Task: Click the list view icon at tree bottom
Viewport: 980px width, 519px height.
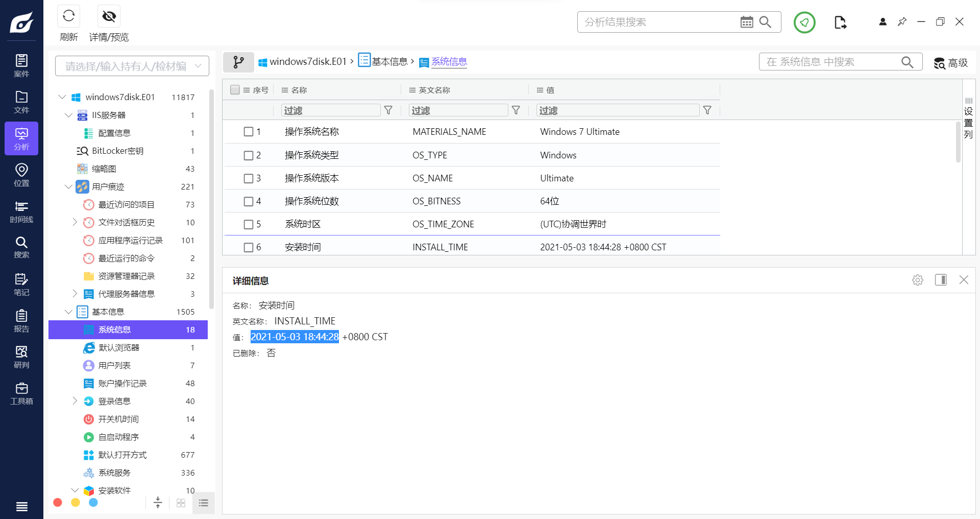Action: coord(204,503)
